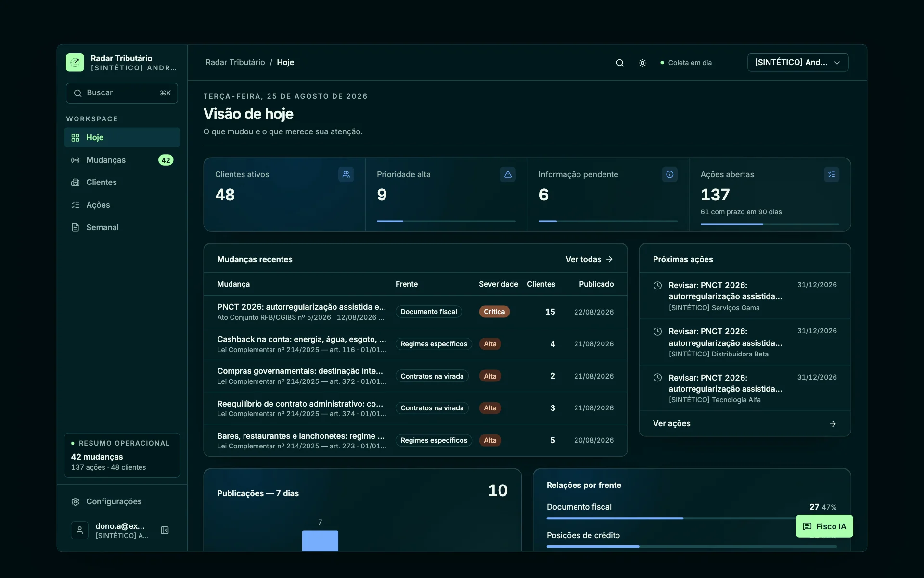The height and width of the screenshot is (578, 924).
Task: Open the Hoje sidebar item
Action: tap(122, 137)
